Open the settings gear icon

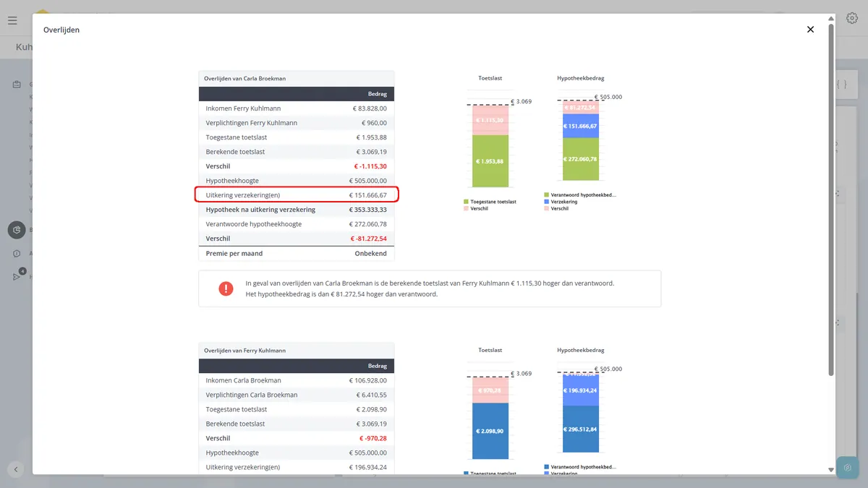click(x=852, y=19)
